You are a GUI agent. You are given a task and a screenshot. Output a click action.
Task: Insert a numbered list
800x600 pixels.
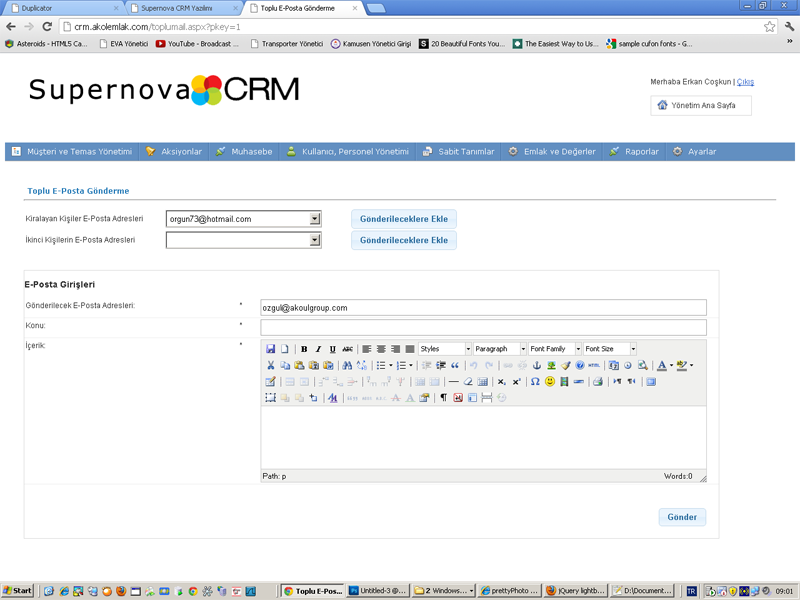click(402, 365)
